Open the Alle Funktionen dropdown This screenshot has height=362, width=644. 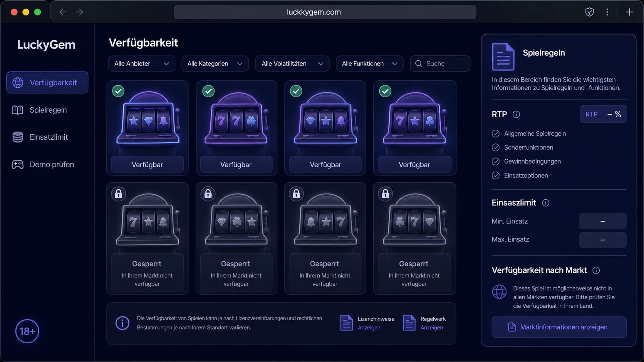[369, 63]
